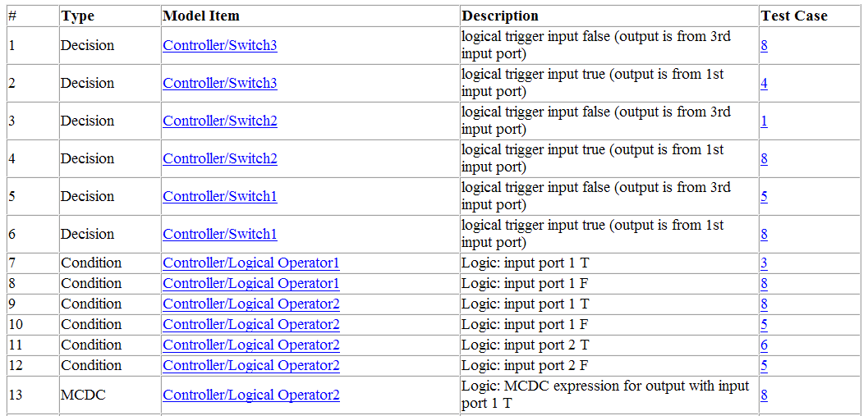Image resolution: width=868 pixels, height=416 pixels.
Task: Open Controller/Switch3 link in row 1
Action: click(219, 45)
